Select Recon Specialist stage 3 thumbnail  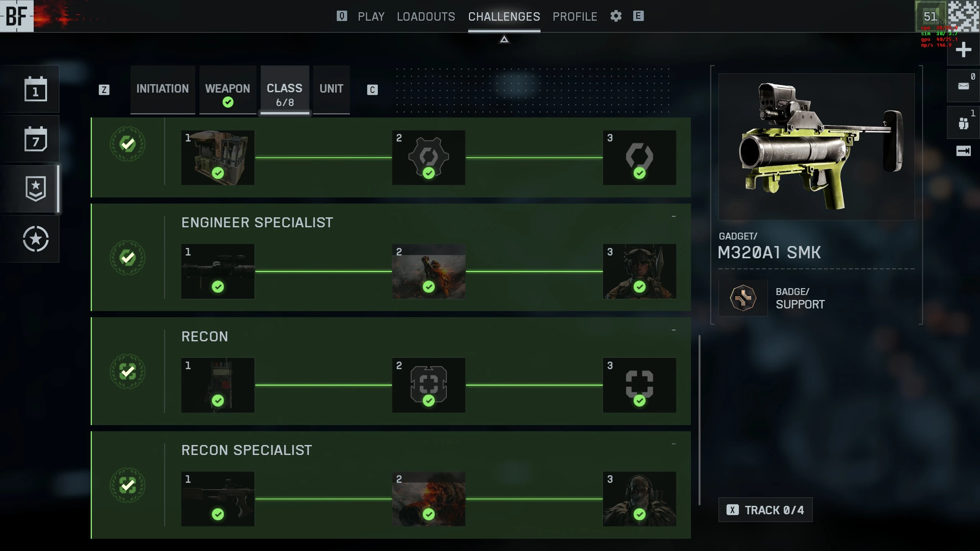pyautogui.click(x=639, y=499)
